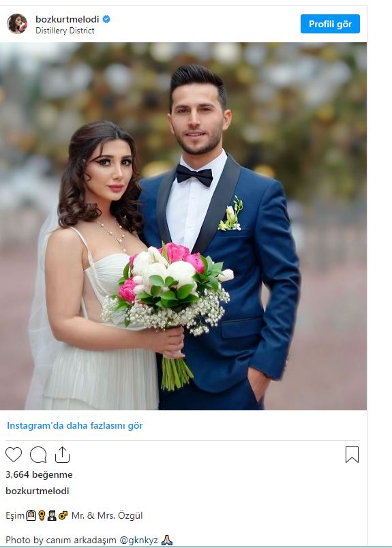The width and height of the screenshot is (392, 548).
Task: Click the Eşim word in the caption
Action: 15,515
